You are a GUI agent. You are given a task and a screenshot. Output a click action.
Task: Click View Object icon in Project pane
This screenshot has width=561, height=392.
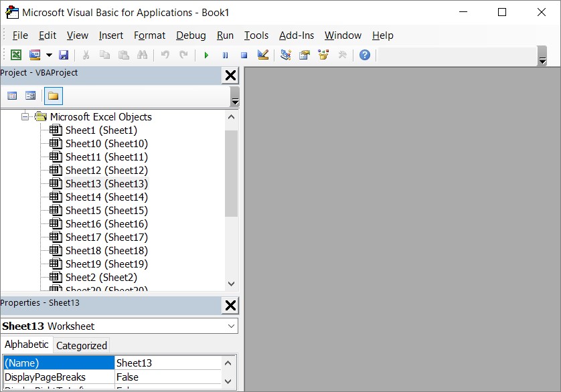point(30,96)
